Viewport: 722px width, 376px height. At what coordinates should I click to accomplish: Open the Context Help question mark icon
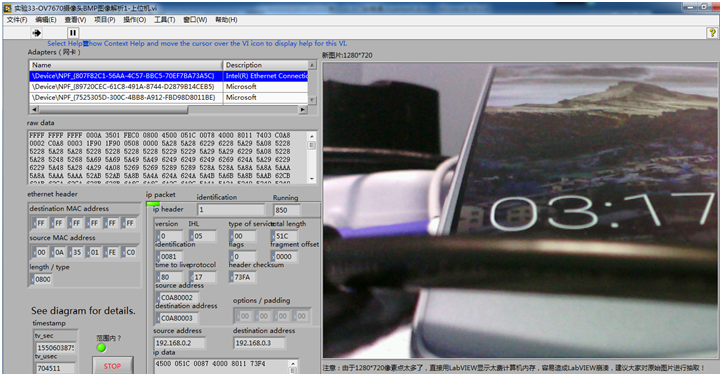[x=712, y=33]
